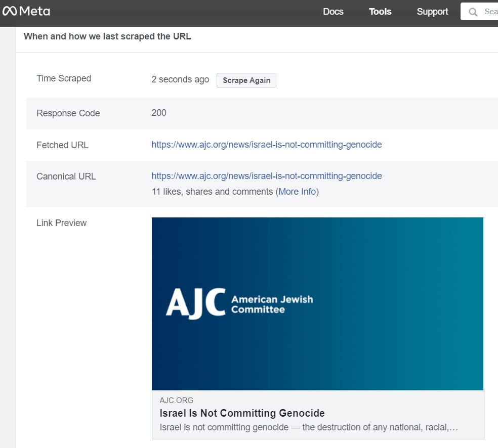This screenshot has height=448, width=498.
Task: Open the Docs menu
Action: [x=333, y=12]
